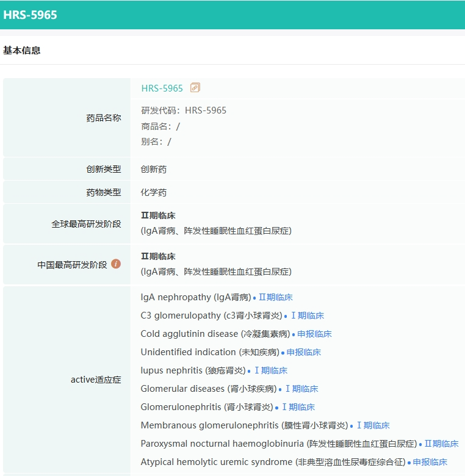
Task: Click I期临床 link beside Glomerulonephritis (肾小球肾炎)
Action: coord(298,407)
